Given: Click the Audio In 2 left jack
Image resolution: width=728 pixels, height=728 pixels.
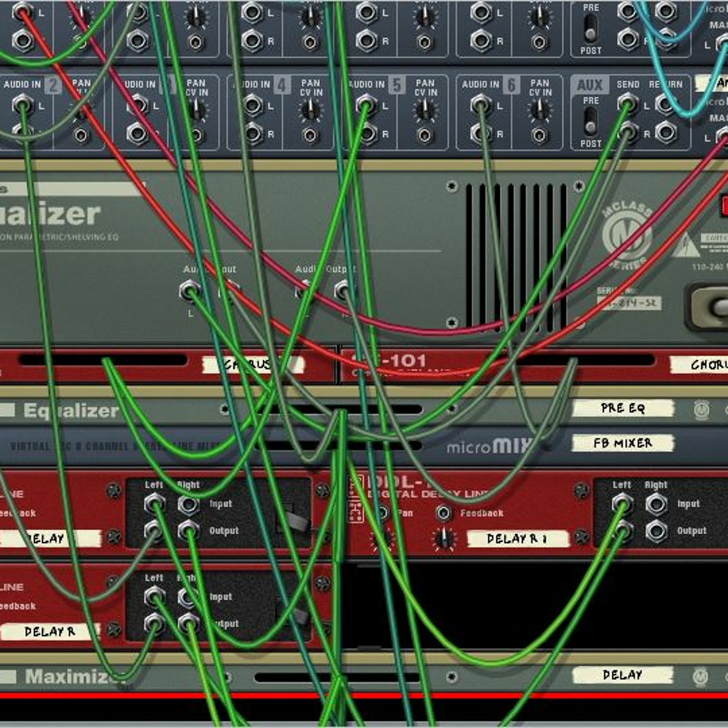Looking at the screenshot, I should click(x=23, y=105).
